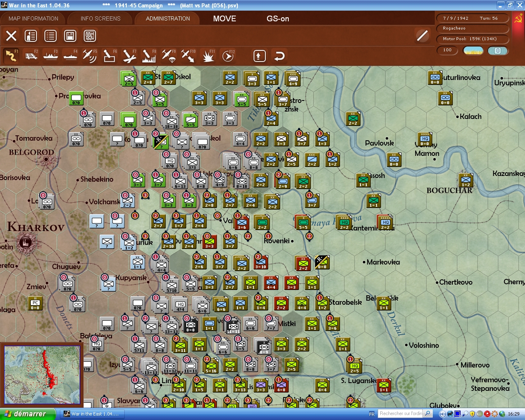Click the Kalach town label

tap(470, 116)
